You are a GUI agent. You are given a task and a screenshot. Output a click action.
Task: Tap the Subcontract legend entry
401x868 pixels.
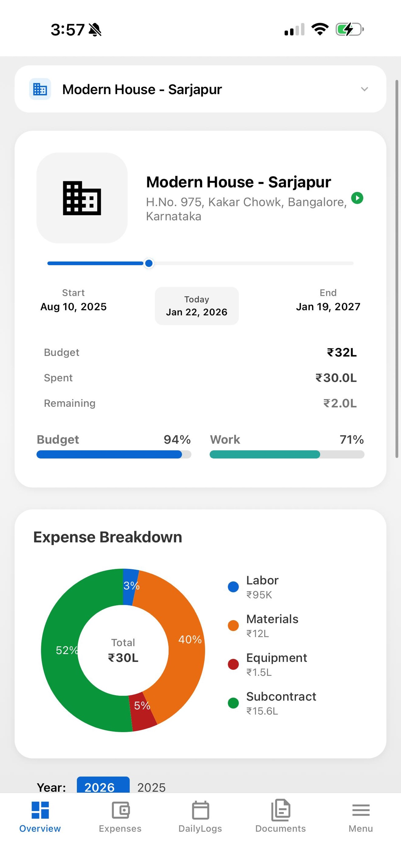(272, 703)
